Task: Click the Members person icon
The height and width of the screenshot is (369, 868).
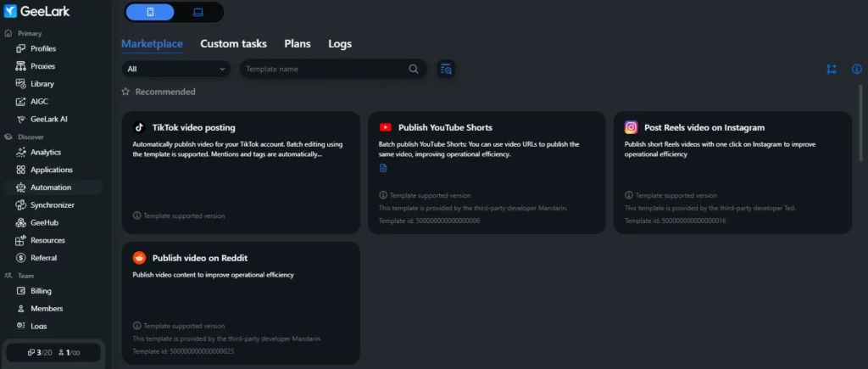Action: click(x=20, y=309)
